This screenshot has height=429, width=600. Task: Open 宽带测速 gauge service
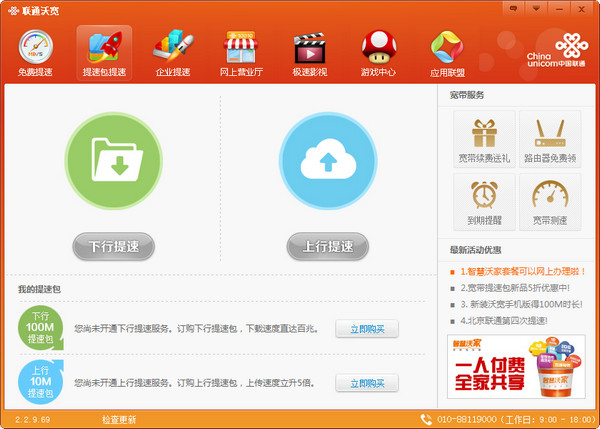550,202
